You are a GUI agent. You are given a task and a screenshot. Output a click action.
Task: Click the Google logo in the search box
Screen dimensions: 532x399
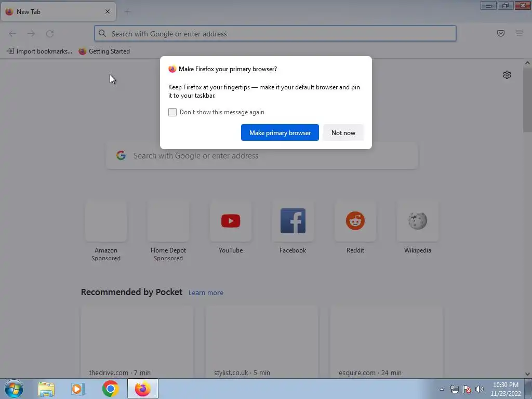[x=121, y=155]
